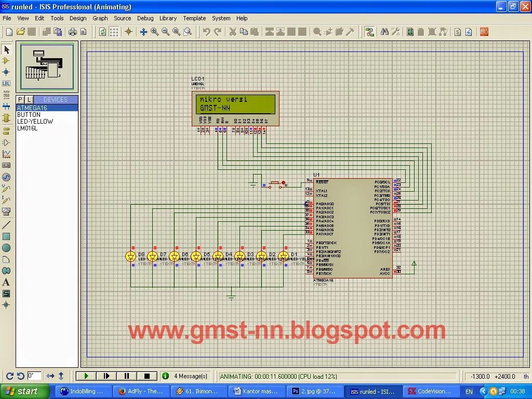
Task: Click the schematic overview thumbnail
Action: click(47, 66)
